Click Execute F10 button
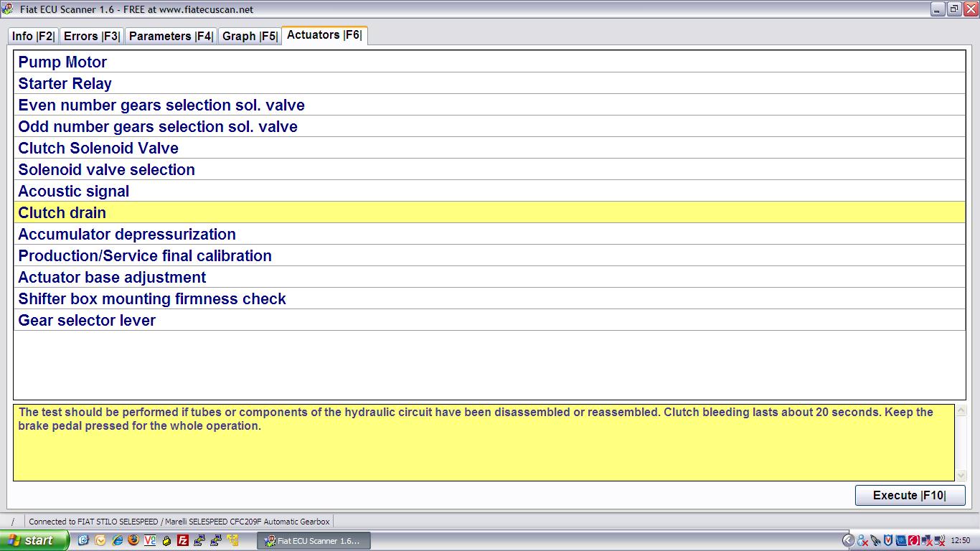This screenshot has height=551, width=980. [910, 495]
